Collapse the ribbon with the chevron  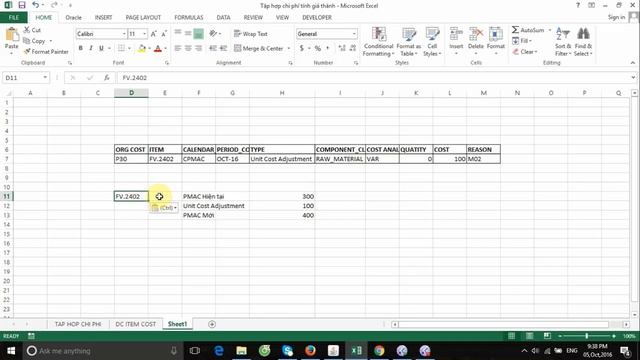click(633, 63)
